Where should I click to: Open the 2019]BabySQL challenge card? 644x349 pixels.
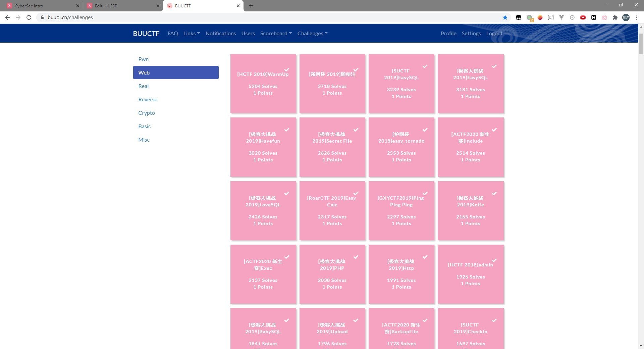coord(263,329)
